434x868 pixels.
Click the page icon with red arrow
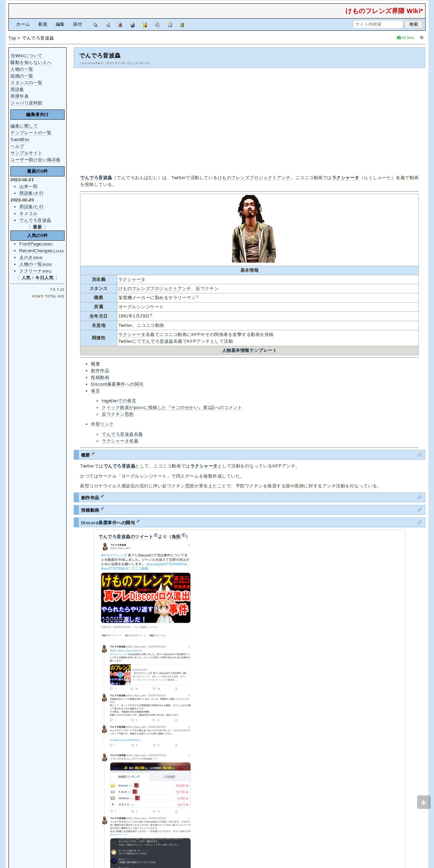click(x=120, y=25)
